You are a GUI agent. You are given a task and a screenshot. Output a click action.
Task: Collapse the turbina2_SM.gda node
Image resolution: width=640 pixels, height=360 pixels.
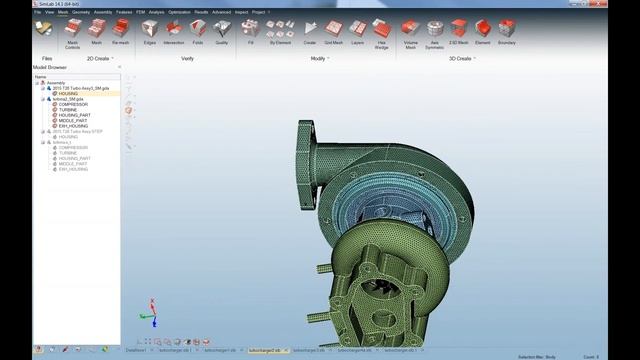pos(43,99)
